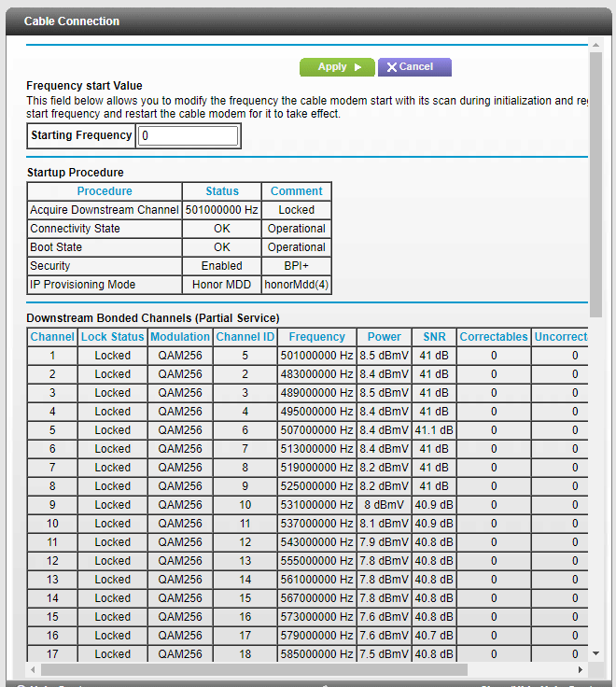Click the vertical scrollbar down arrow
The width and height of the screenshot is (616, 687).
pyautogui.click(x=595, y=654)
